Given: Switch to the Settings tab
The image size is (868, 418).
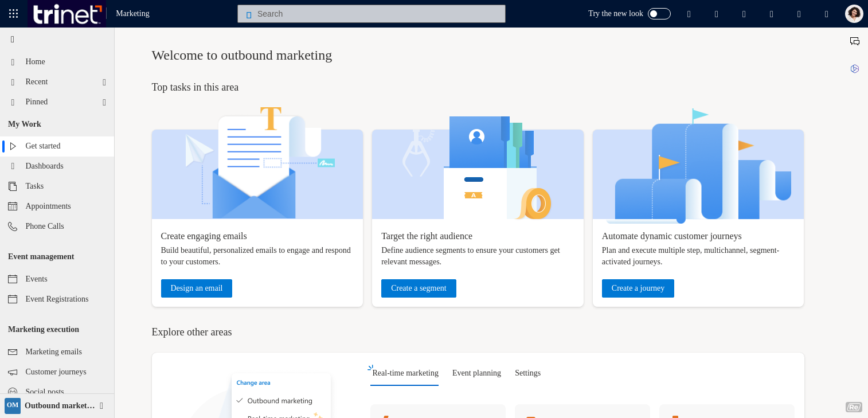Looking at the screenshot, I should pyautogui.click(x=527, y=373).
